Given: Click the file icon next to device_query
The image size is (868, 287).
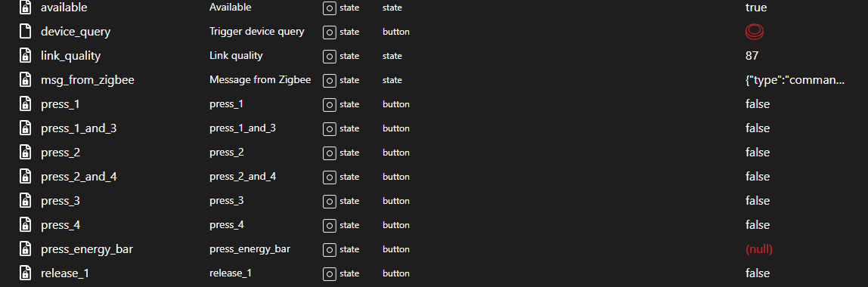Looking at the screenshot, I should coord(25,32).
